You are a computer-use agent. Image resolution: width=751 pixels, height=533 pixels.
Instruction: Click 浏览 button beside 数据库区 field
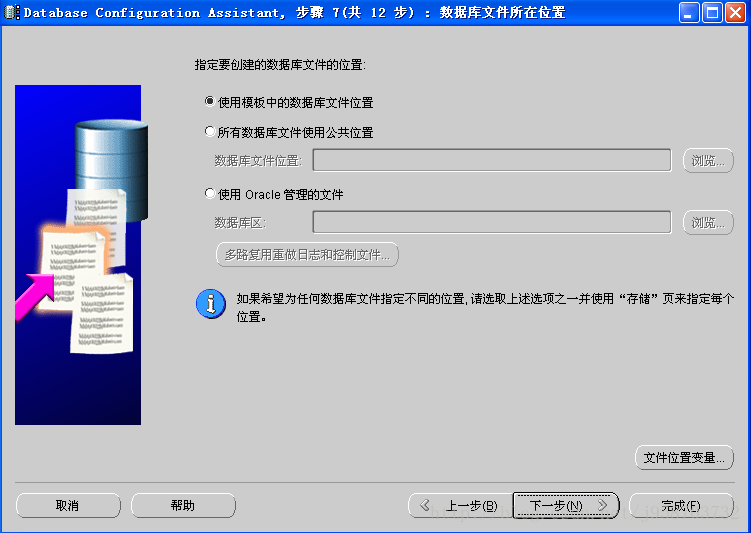(708, 223)
